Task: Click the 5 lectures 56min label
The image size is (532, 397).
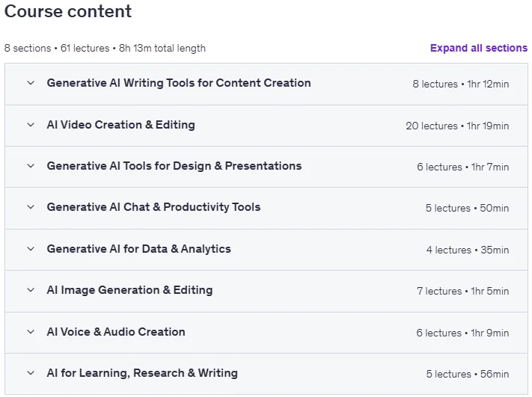Action: pyautogui.click(x=468, y=374)
